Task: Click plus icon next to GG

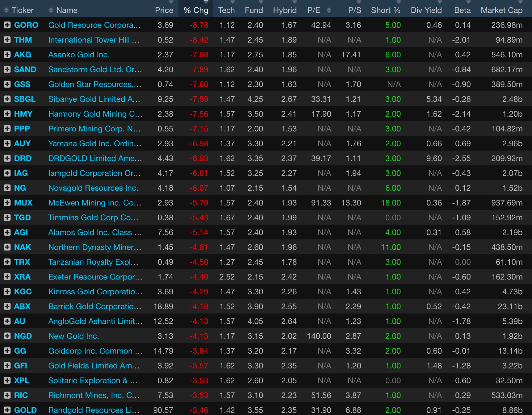Action: tap(7, 351)
